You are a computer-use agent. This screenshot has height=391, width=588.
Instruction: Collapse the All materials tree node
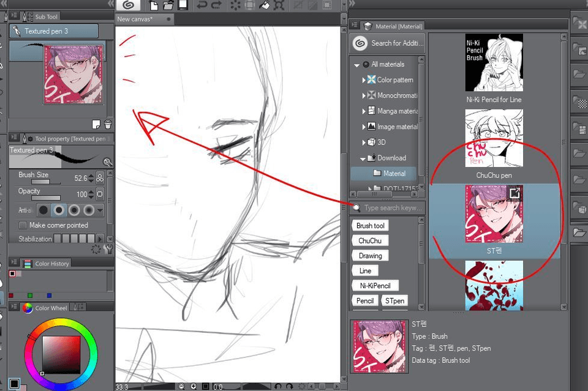(356, 64)
